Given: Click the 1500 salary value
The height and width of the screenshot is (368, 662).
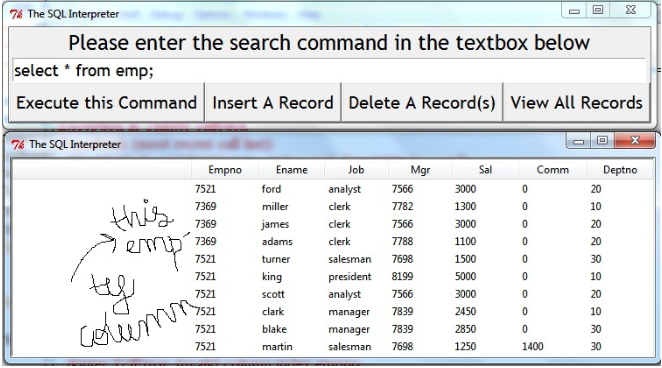Looking at the screenshot, I should (x=465, y=259).
